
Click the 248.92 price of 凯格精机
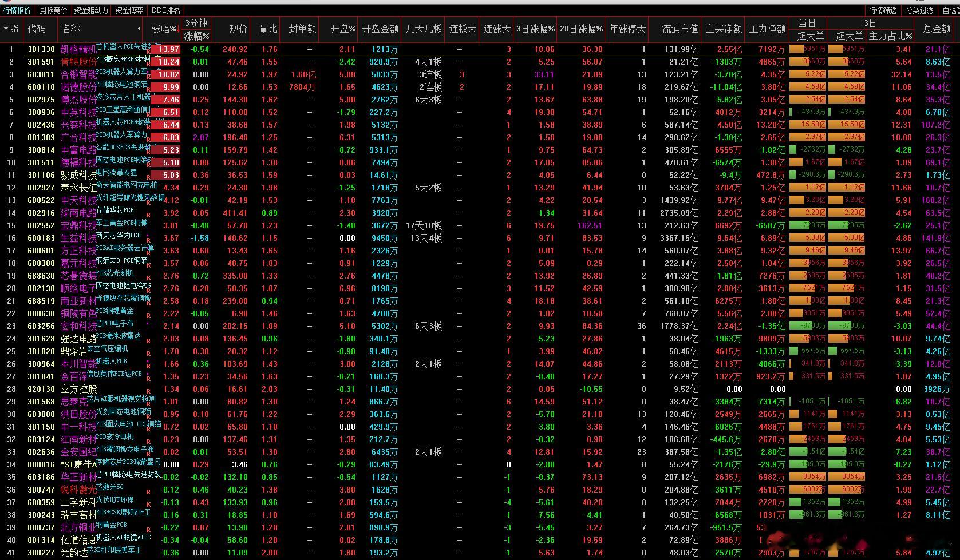235,50
